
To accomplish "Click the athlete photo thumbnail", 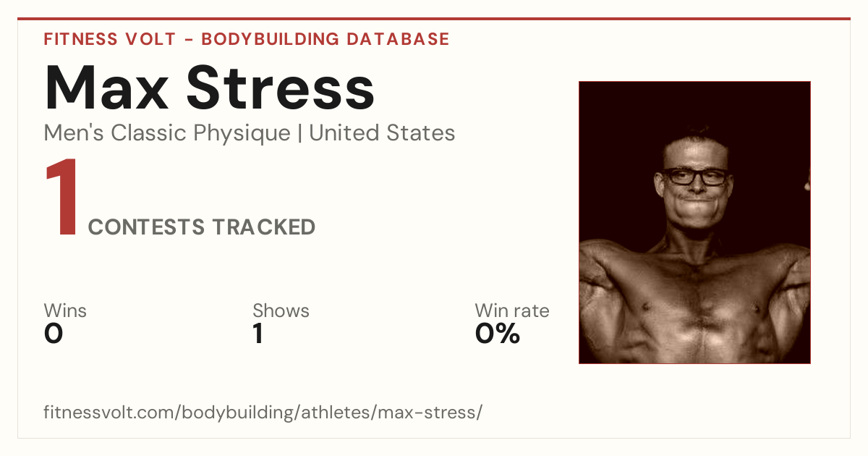I will point(694,222).
